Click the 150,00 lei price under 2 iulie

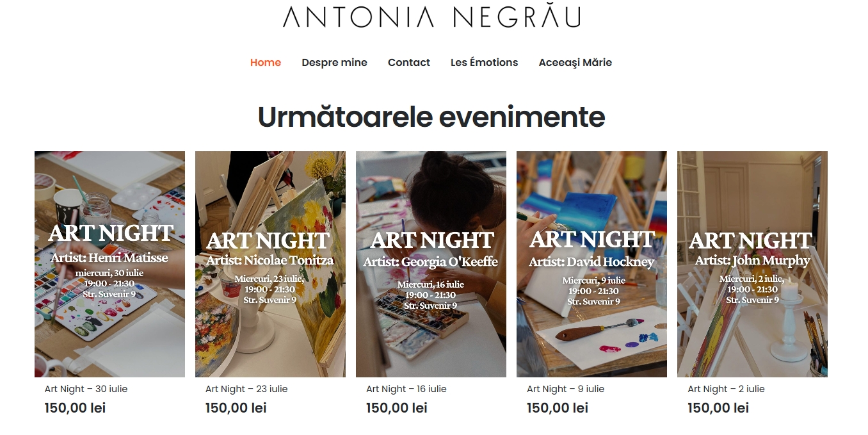[718, 408]
